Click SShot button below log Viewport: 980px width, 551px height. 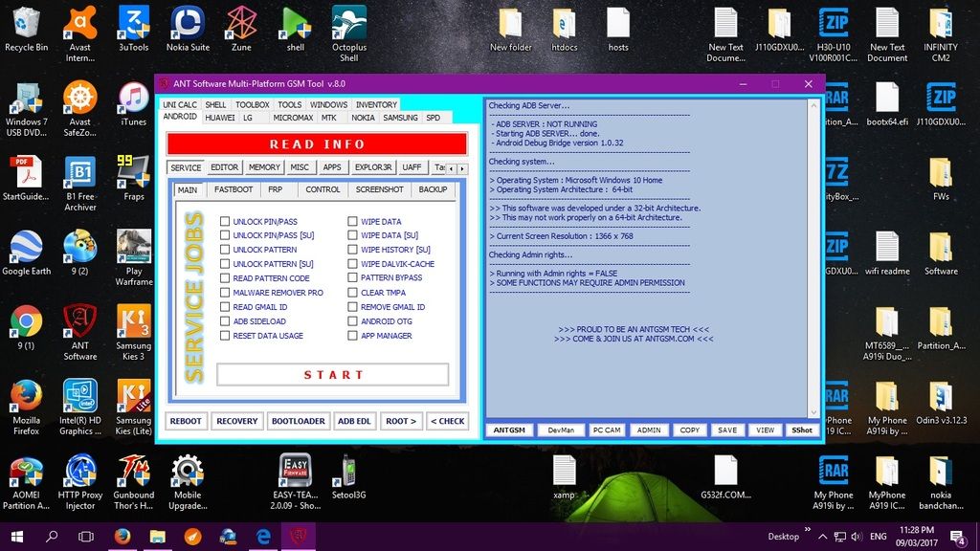tap(802, 430)
